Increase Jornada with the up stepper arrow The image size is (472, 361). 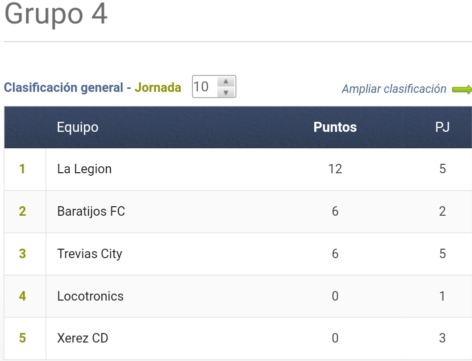pyautogui.click(x=226, y=82)
